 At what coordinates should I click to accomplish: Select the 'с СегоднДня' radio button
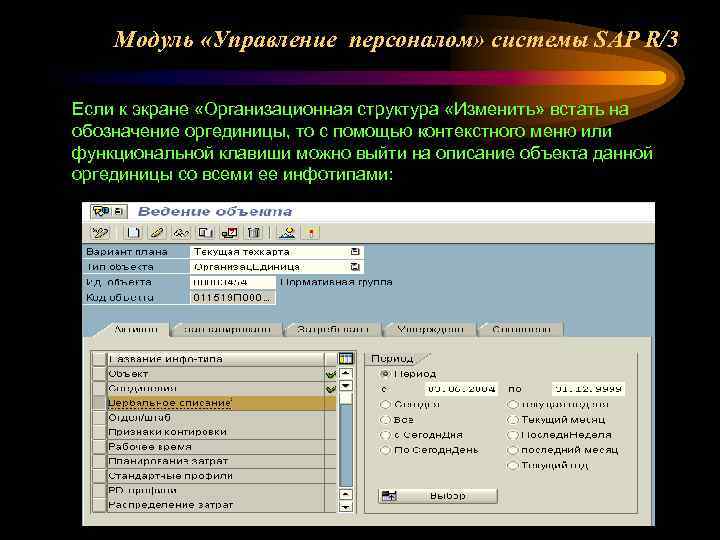[x=385, y=435]
